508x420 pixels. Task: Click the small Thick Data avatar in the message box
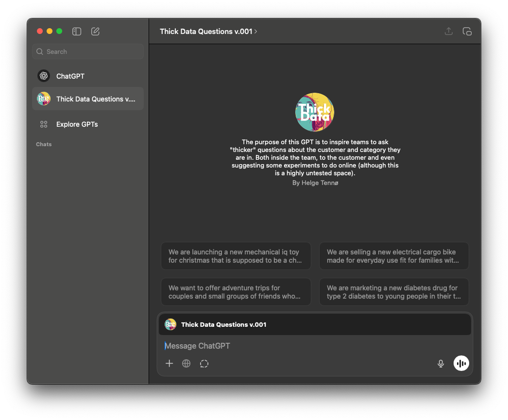click(x=170, y=324)
